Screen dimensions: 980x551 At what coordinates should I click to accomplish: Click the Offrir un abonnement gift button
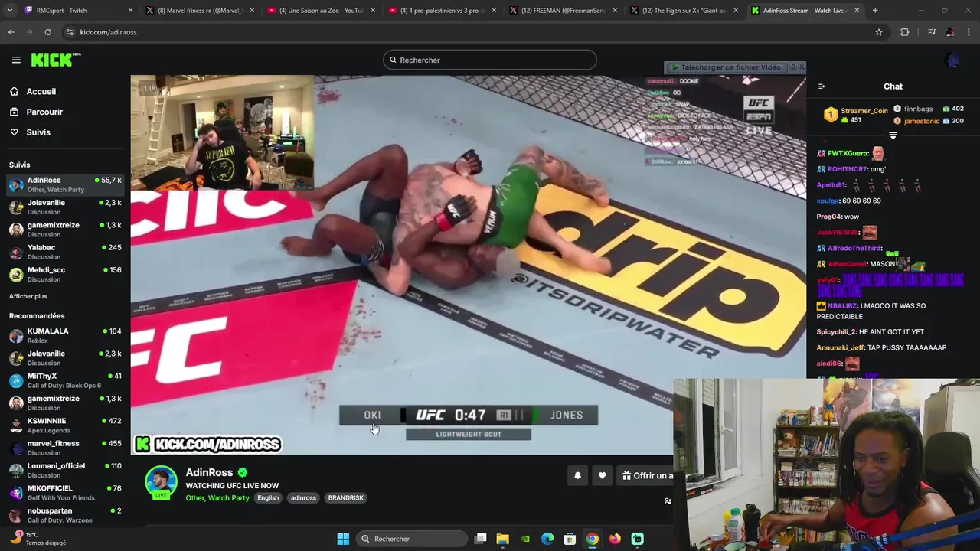(645, 475)
